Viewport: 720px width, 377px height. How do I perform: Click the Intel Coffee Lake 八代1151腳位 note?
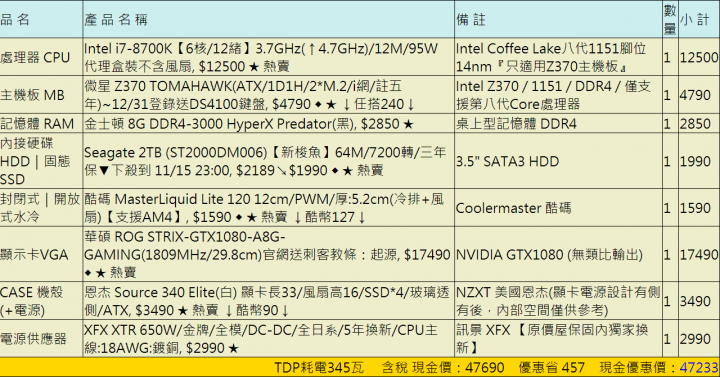(551, 57)
